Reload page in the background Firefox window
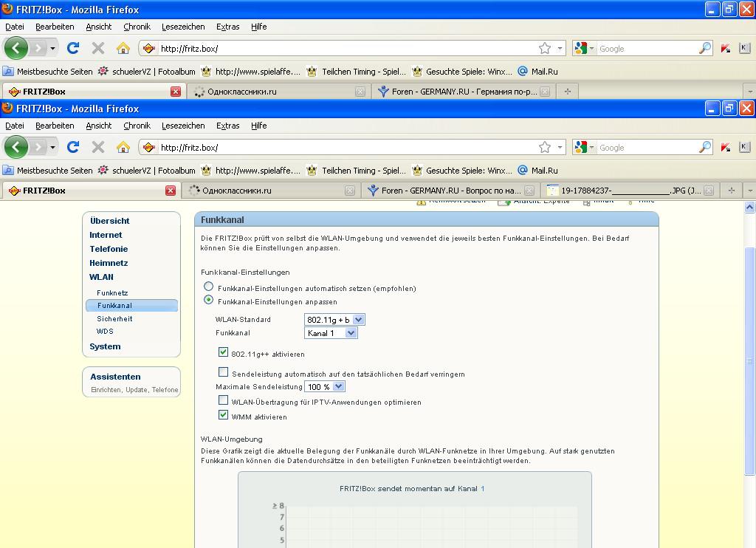The image size is (756, 548). click(73, 48)
